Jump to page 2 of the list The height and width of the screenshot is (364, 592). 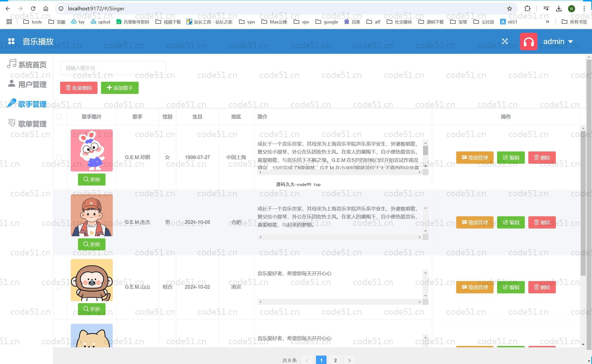(x=335, y=360)
